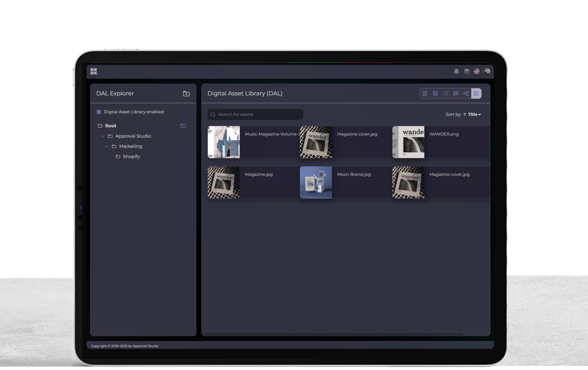Switch to kanban board view
Viewport: 588px width, 370px height.
click(x=456, y=94)
